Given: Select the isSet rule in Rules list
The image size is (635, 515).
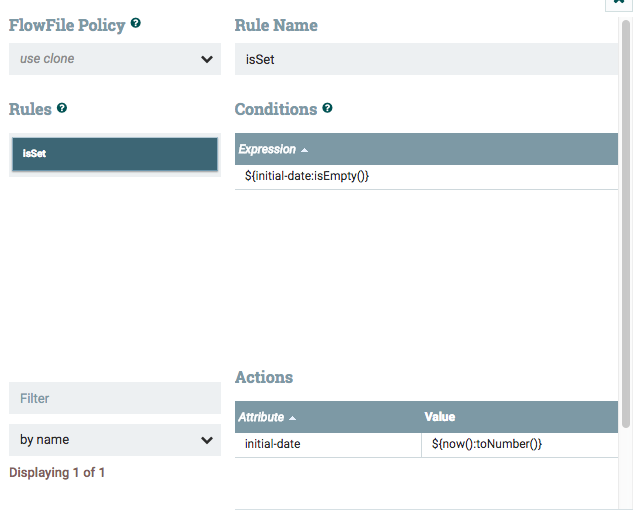Looking at the screenshot, I should [114, 154].
